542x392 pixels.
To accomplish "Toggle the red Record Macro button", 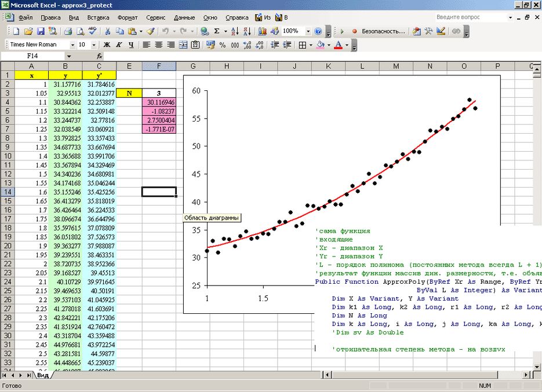I will [x=354, y=31].
